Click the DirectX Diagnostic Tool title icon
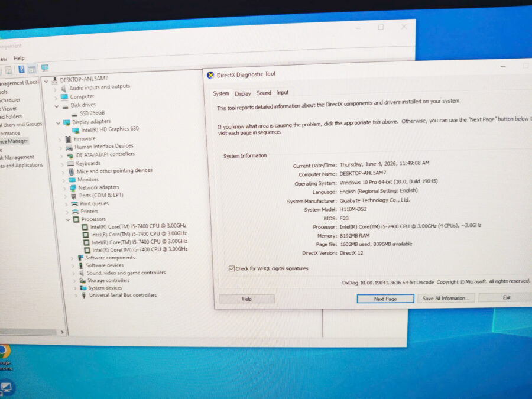The height and width of the screenshot is (399, 532). (x=210, y=75)
